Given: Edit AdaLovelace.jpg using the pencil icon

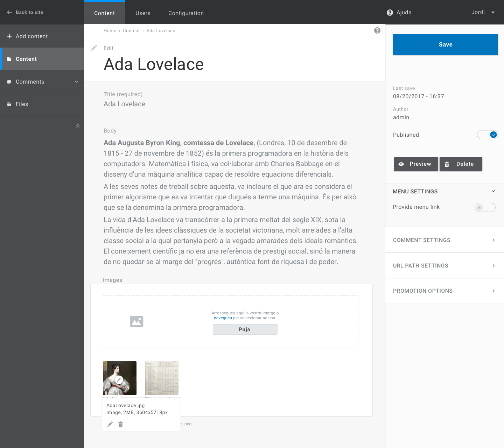Looking at the screenshot, I should point(110,424).
